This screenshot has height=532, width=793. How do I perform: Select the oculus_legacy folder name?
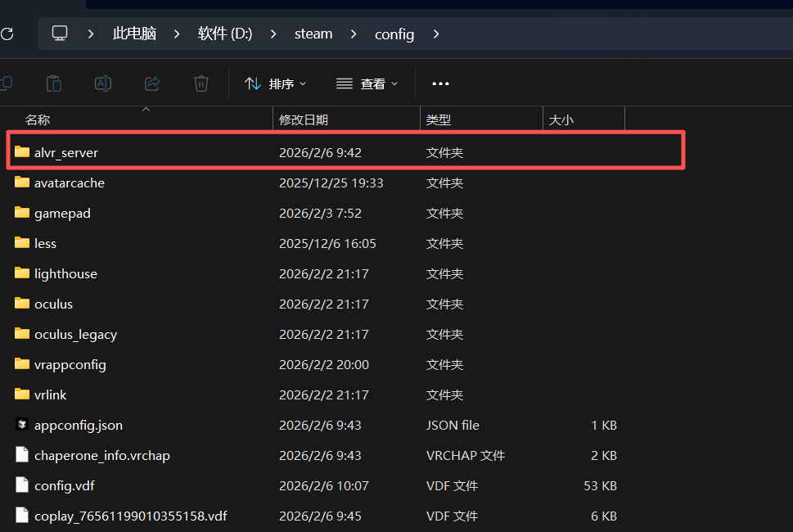pyautogui.click(x=76, y=335)
